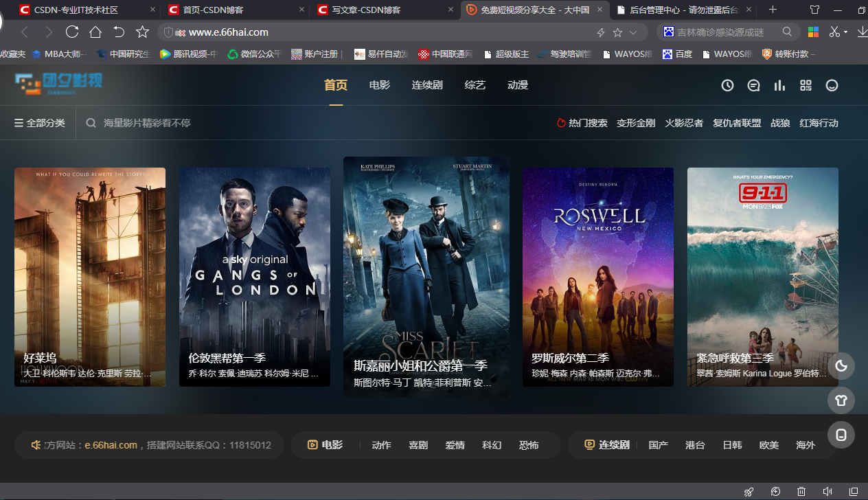Reload the page with refresh icon
868x500 pixels.
point(72,32)
